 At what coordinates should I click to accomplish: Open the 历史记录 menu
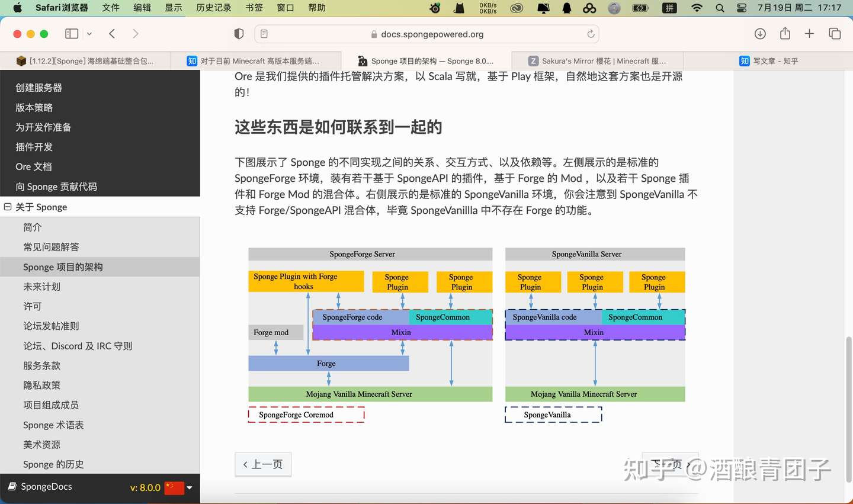click(214, 8)
